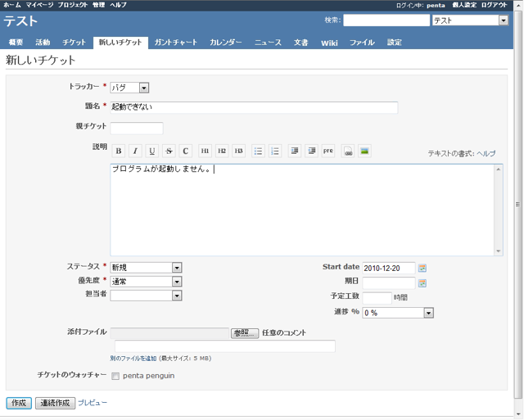This screenshot has height=420, width=524.
Task: Open the 文書 documents tab
Action: pos(300,43)
